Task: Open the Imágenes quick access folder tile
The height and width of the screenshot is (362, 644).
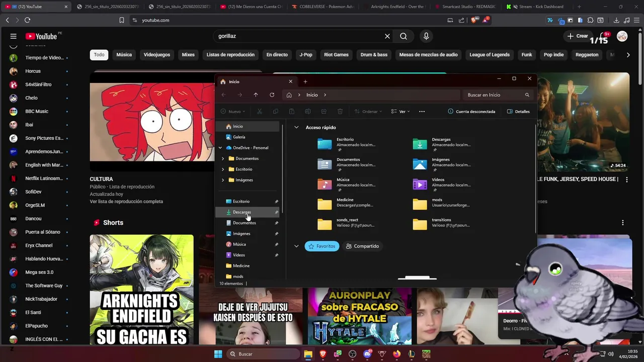Action: tap(442, 164)
